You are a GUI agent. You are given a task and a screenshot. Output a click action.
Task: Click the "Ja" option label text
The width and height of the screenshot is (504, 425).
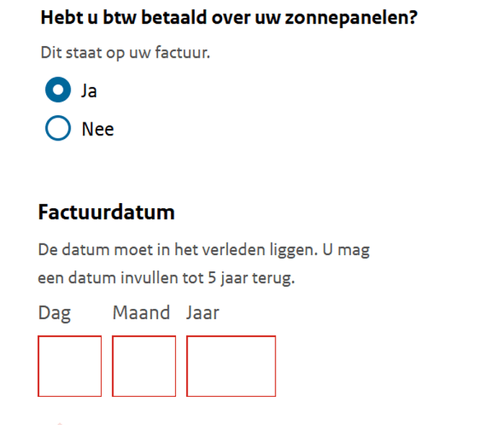tap(89, 91)
